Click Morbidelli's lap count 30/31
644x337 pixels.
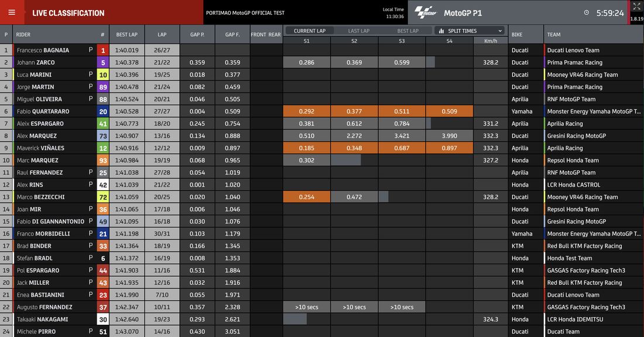(x=162, y=233)
